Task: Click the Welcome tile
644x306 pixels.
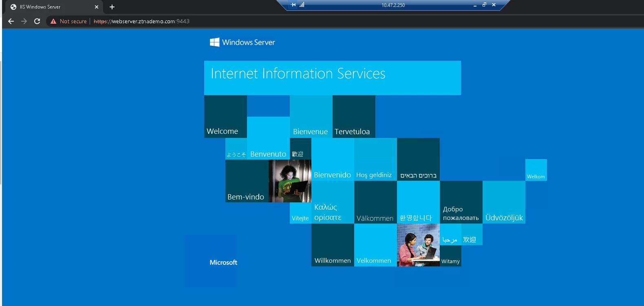Action: point(225,116)
